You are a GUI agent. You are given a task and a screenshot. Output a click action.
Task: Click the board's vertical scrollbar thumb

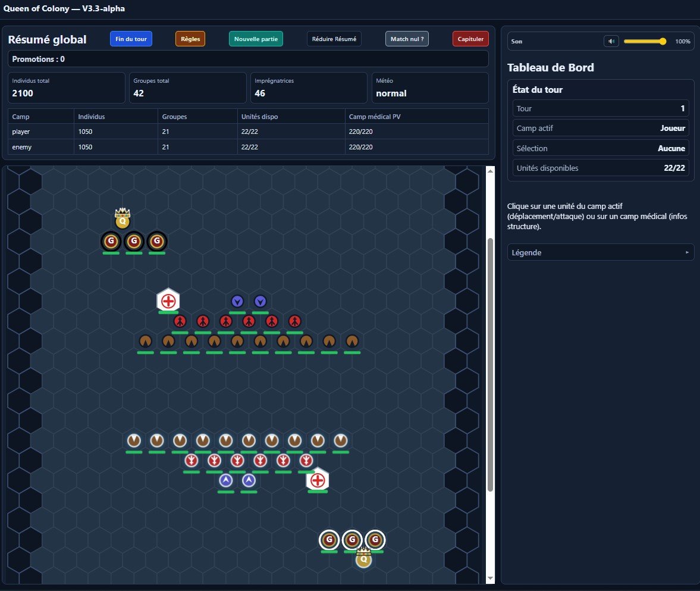[490, 364]
